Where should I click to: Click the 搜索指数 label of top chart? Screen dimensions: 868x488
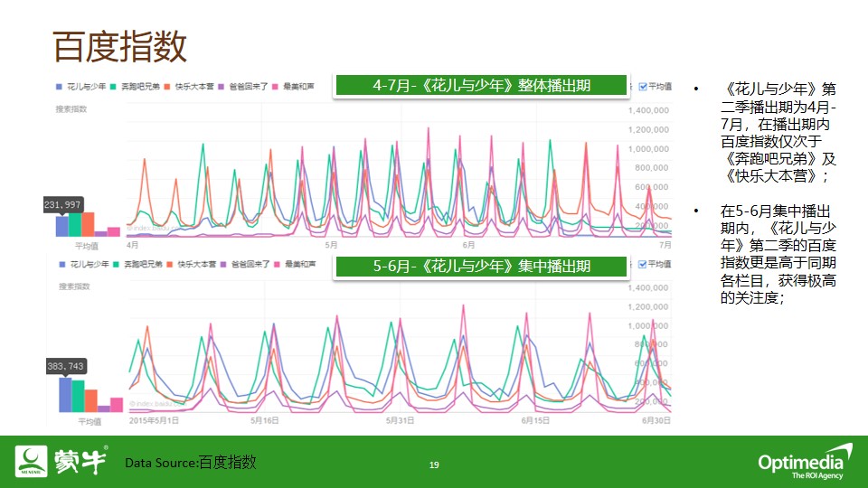71,109
